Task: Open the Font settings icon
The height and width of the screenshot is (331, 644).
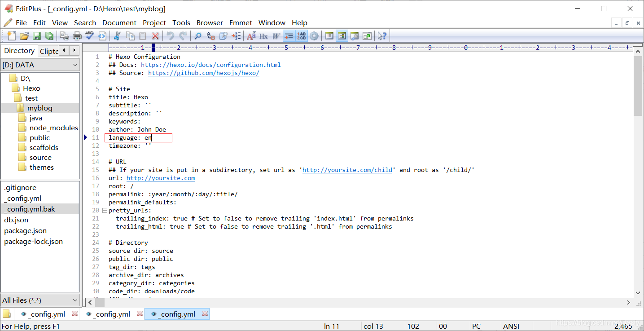Action: pyautogui.click(x=251, y=36)
